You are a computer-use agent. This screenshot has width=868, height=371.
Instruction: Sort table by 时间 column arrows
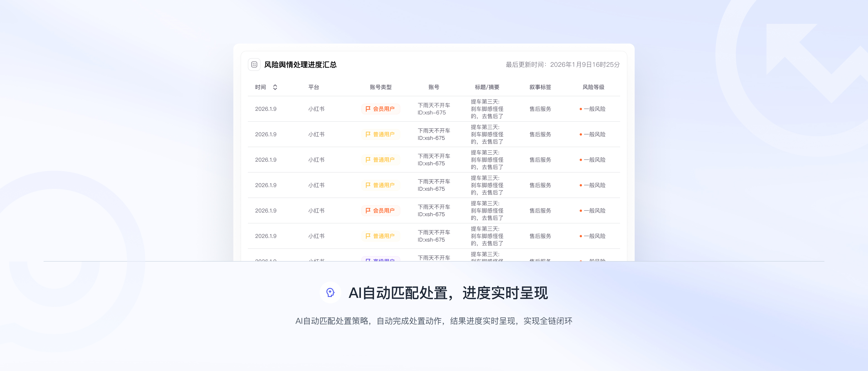coord(275,87)
